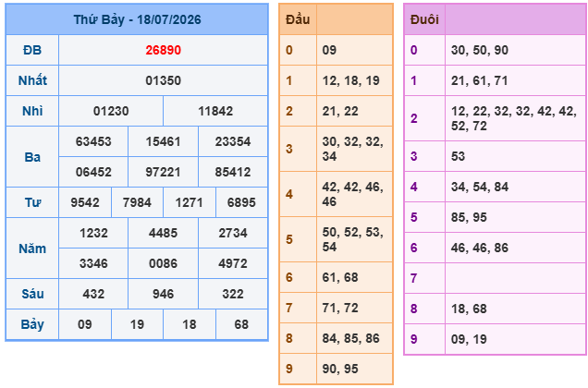Click third prize number 63453

pos(93,141)
